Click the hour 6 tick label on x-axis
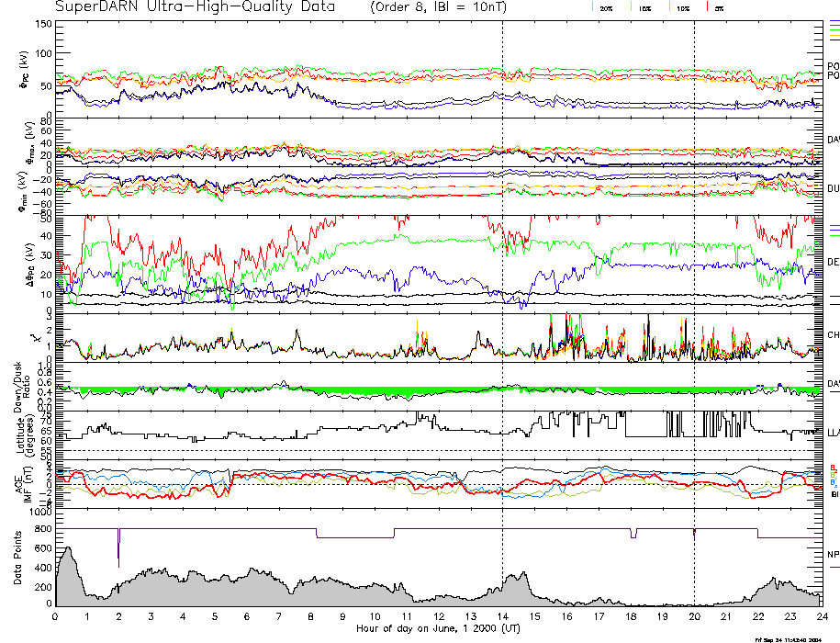 (247, 616)
